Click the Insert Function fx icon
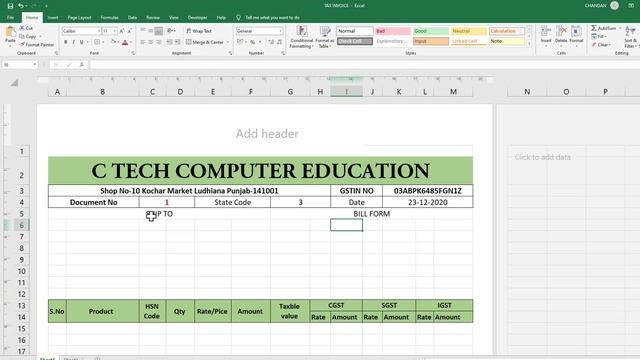The width and height of the screenshot is (640, 360). click(x=82, y=64)
